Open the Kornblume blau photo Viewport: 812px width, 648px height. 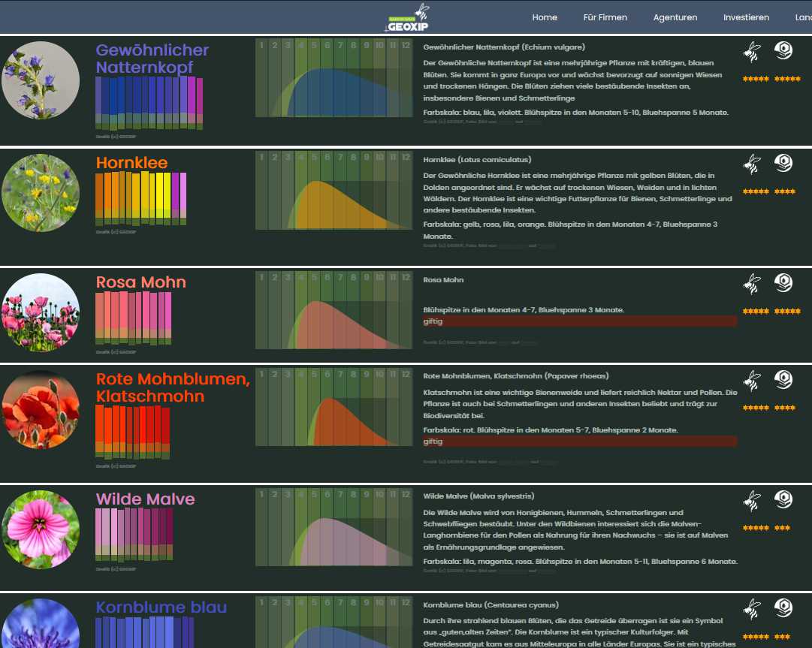click(x=41, y=624)
